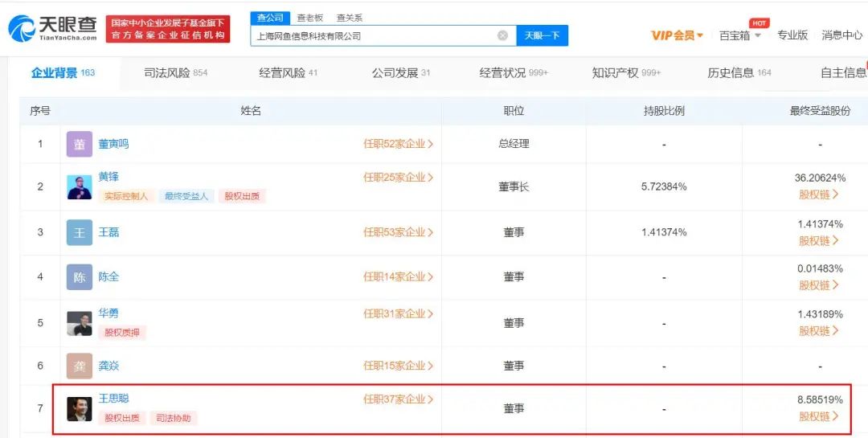Image resolution: width=868 pixels, height=438 pixels.
Task: Open 股权链 for 1.43189% share
Action: click(819, 330)
